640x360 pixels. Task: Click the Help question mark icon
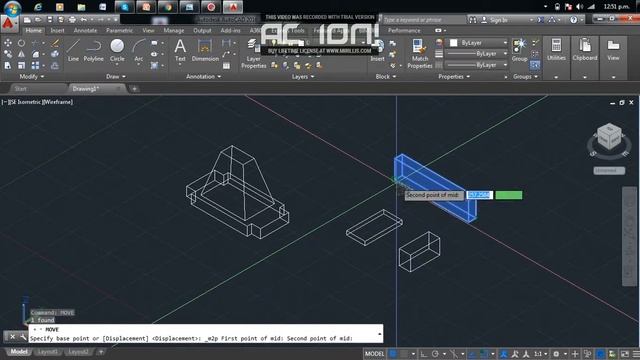(573, 20)
